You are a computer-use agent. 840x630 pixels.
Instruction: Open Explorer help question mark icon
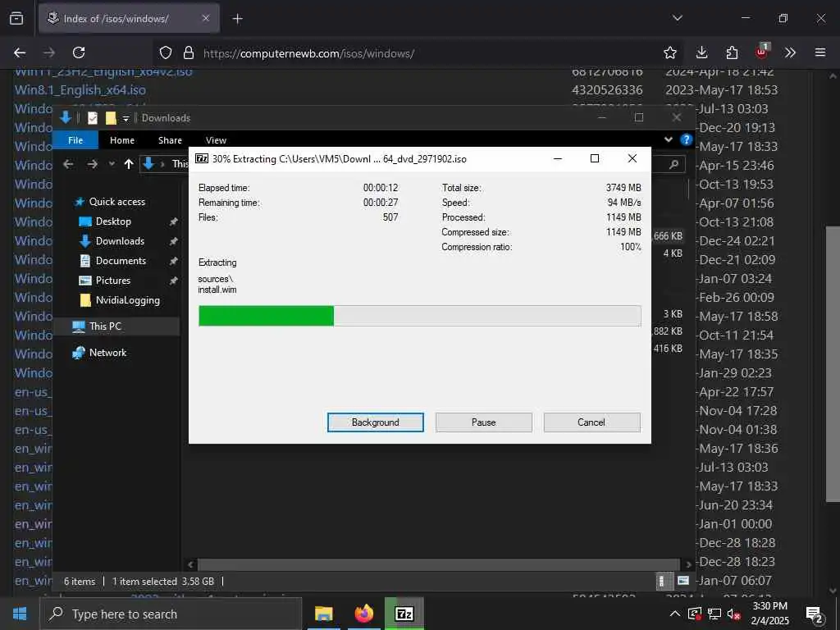coord(686,139)
